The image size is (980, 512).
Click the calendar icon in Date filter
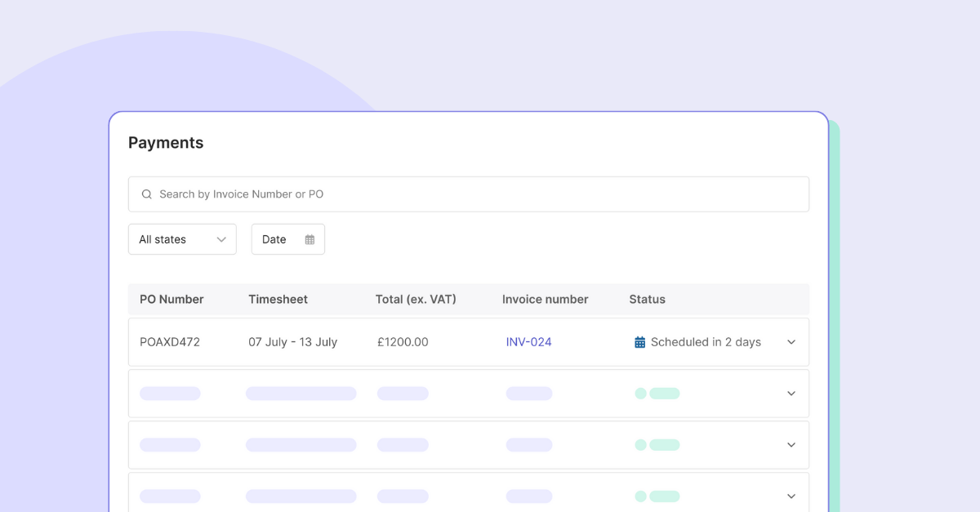click(x=310, y=239)
